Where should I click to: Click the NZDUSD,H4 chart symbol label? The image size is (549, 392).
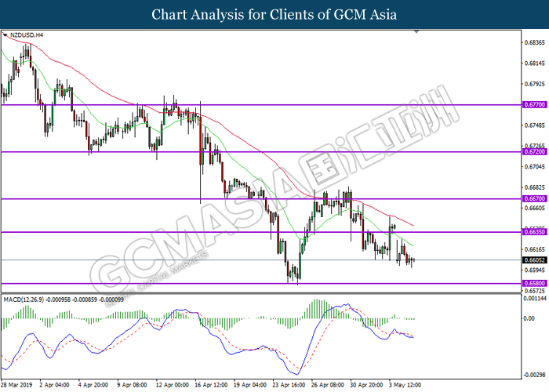[27, 35]
